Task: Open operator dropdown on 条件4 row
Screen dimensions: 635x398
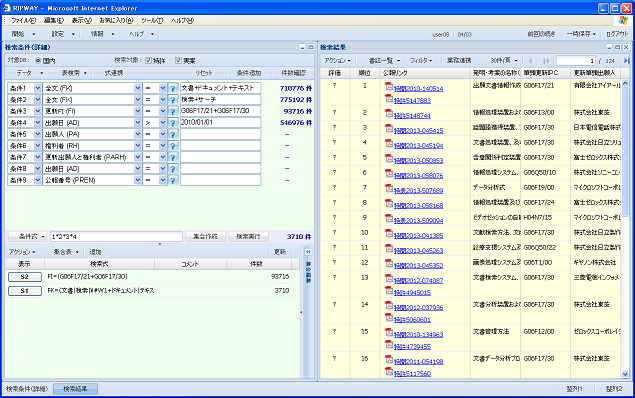Action: (162, 123)
